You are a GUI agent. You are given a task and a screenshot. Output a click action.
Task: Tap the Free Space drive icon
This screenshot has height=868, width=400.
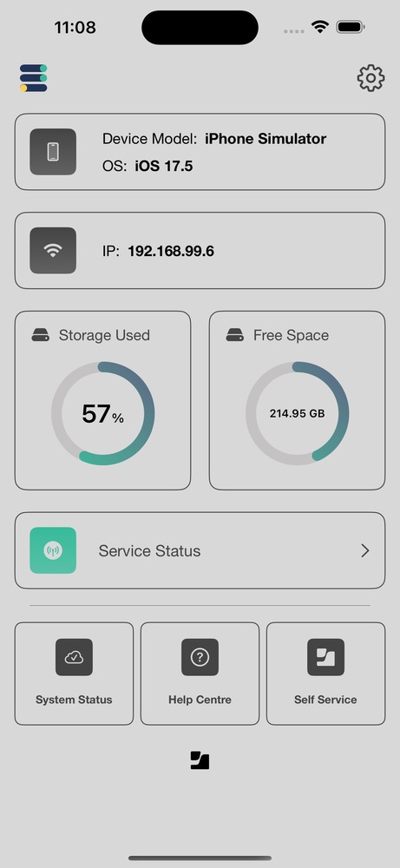pos(234,335)
